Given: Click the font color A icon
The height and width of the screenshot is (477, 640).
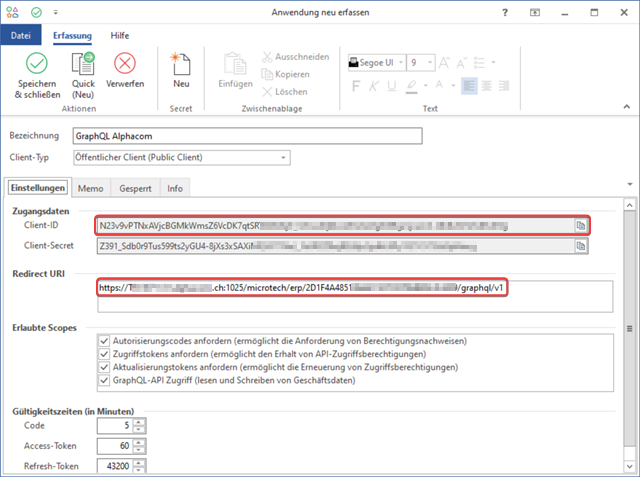Looking at the screenshot, I should [x=439, y=85].
